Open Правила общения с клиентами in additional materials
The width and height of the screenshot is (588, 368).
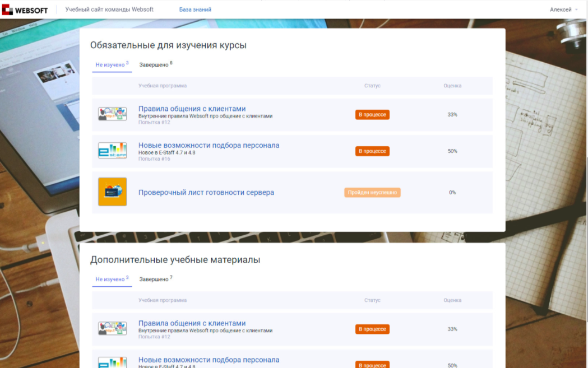[192, 323]
